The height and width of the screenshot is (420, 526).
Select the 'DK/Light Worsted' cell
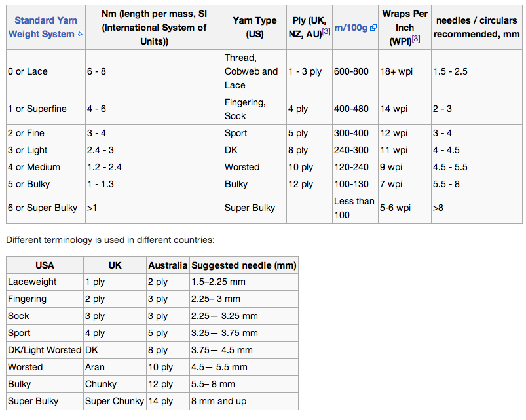[45, 351]
